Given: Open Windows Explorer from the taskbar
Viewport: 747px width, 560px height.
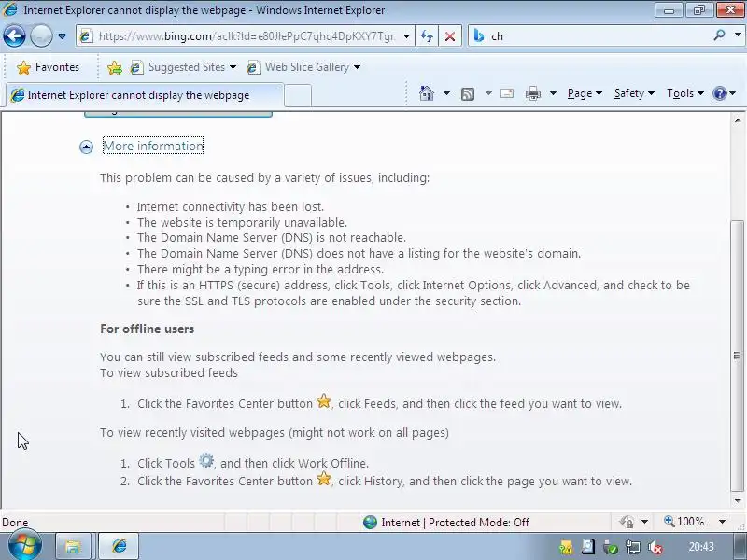Looking at the screenshot, I should [x=73, y=546].
